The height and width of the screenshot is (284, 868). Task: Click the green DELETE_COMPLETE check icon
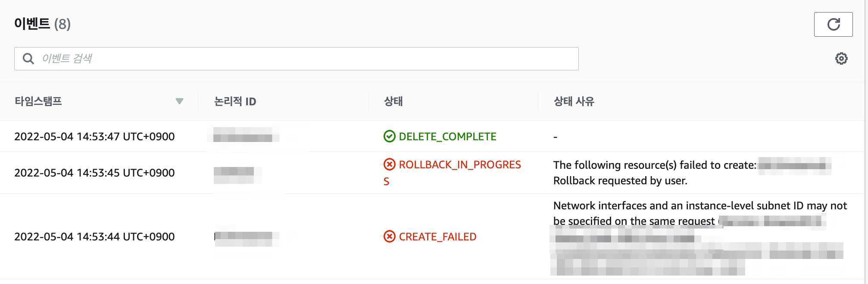pos(389,136)
